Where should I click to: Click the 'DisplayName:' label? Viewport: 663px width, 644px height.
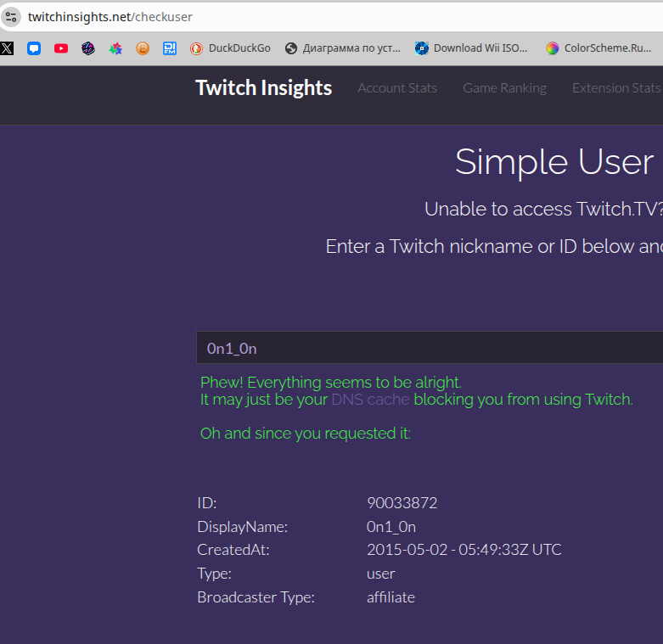[x=242, y=527]
